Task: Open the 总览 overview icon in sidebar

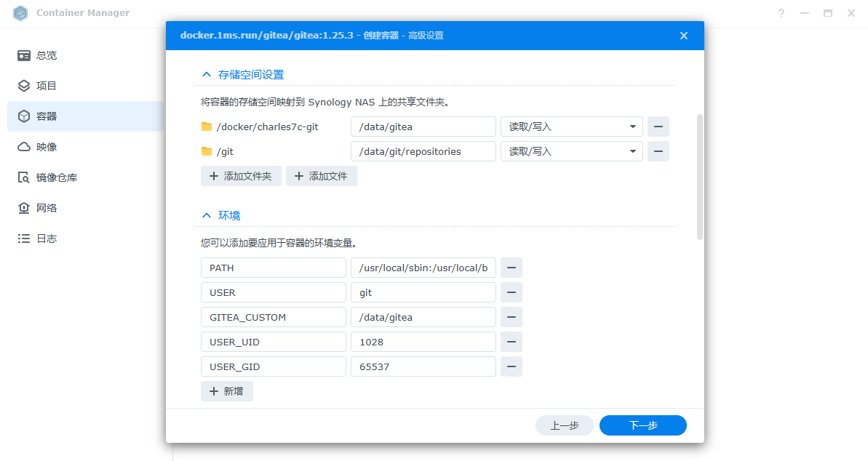Action: tap(24, 55)
